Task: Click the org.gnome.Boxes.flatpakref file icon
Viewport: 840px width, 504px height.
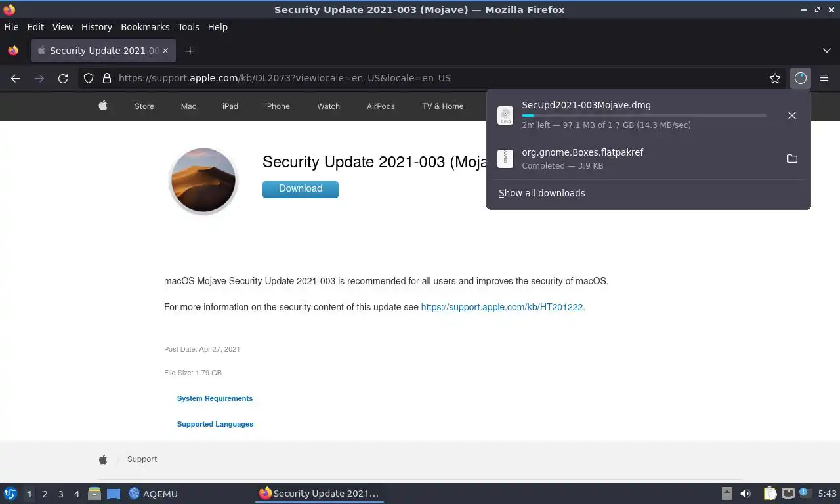Action: point(505,158)
